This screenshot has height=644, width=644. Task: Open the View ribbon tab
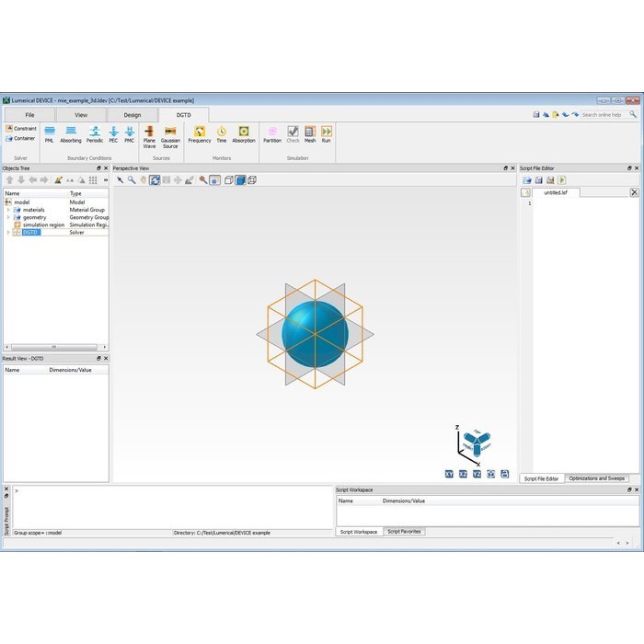81,115
